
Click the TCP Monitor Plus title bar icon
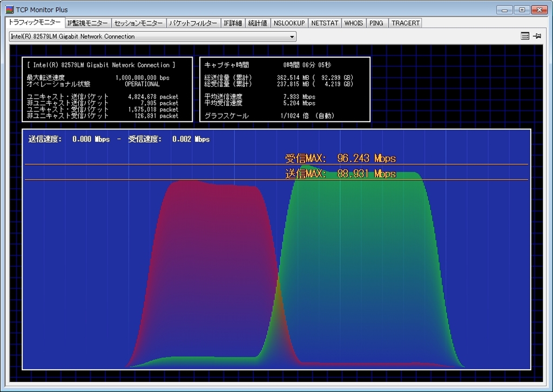(9, 10)
